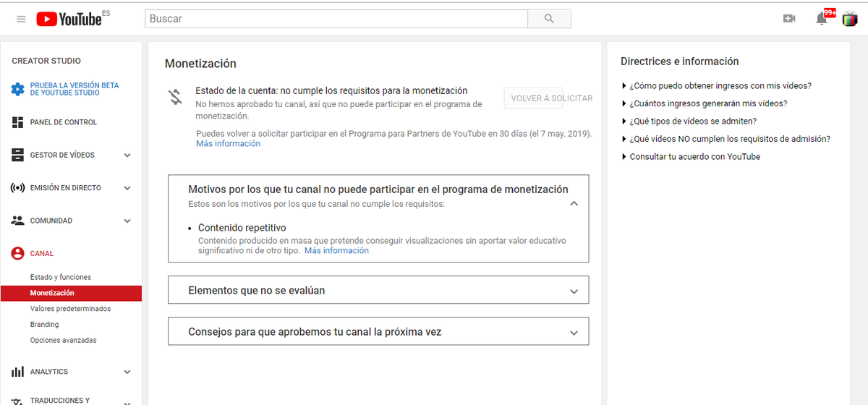Screen dimensions: 868x405
Task: Open the create video camera icon
Action: [789, 19]
